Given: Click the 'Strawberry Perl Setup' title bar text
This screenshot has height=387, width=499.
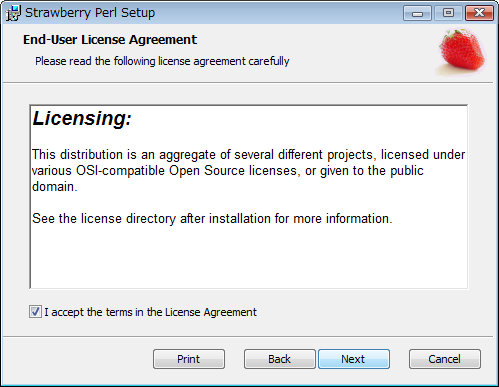Looking at the screenshot, I should coord(90,13).
